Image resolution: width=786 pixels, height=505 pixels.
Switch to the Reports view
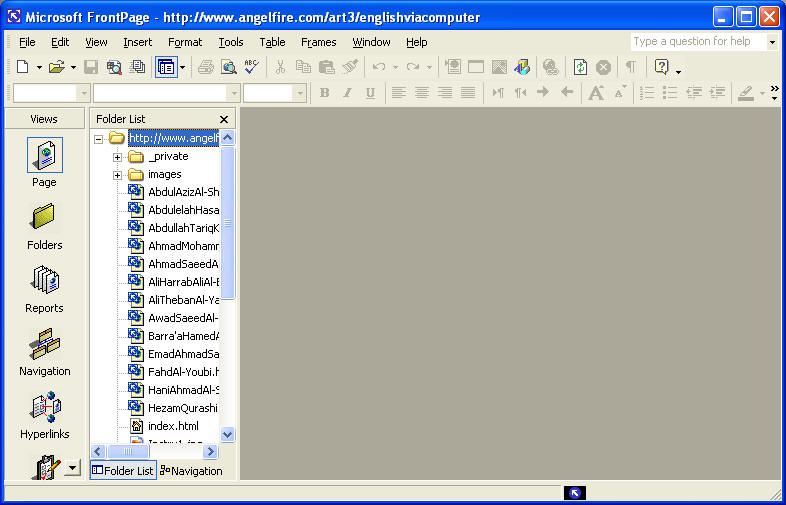[x=44, y=288]
